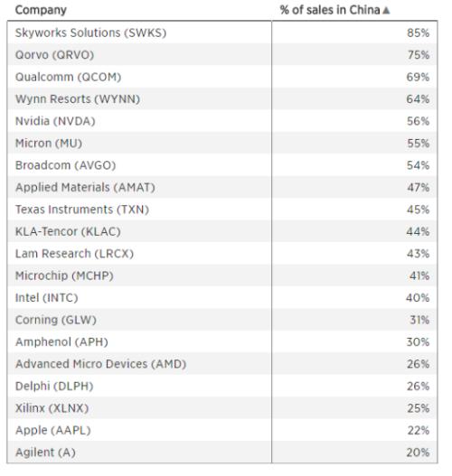The width and height of the screenshot is (452, 476).
Task: Select the Micron (MU) row
Action: point(222,143)
